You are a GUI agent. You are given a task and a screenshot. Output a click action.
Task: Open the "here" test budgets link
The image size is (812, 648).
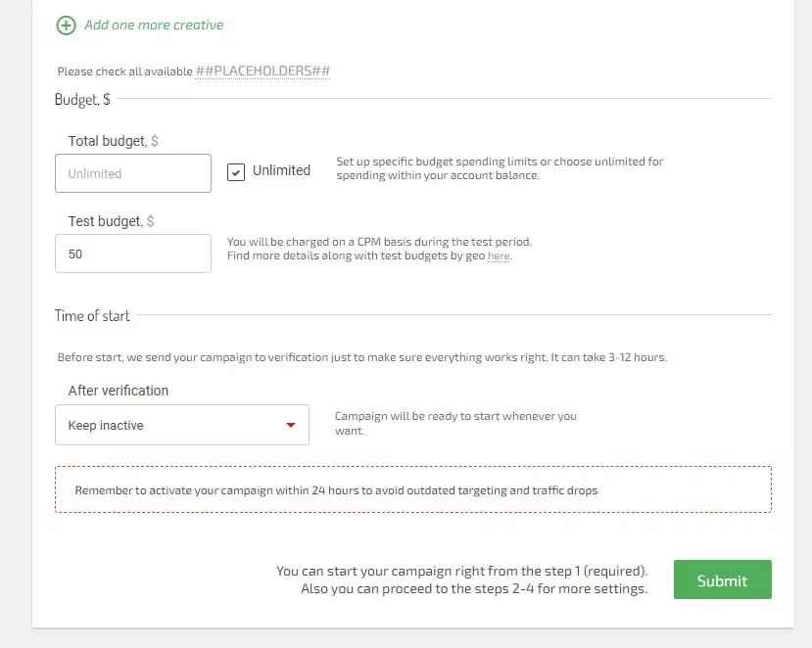click(499, 256)
